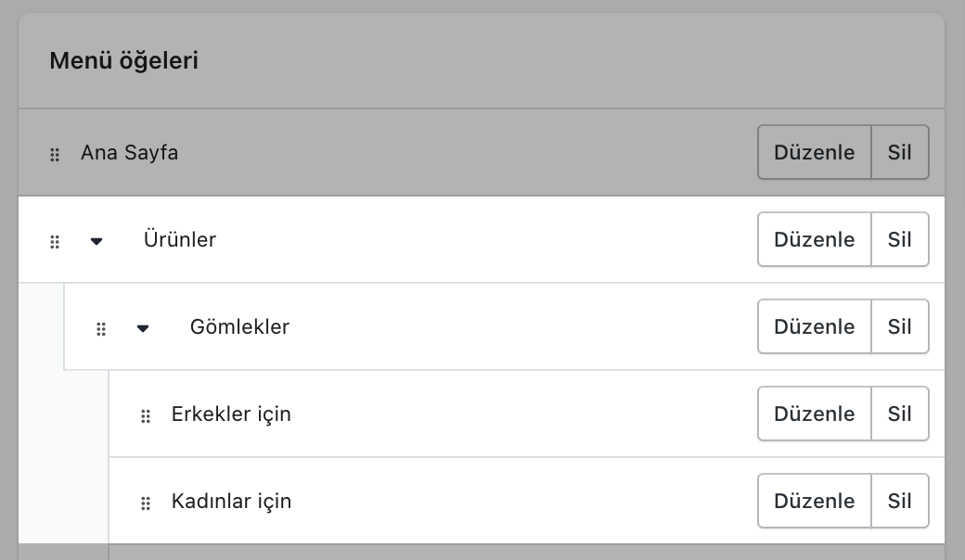The image size is (965, 560).
Task: Click the drag handle beside Erkekler için
Action: tap(146, 416)
